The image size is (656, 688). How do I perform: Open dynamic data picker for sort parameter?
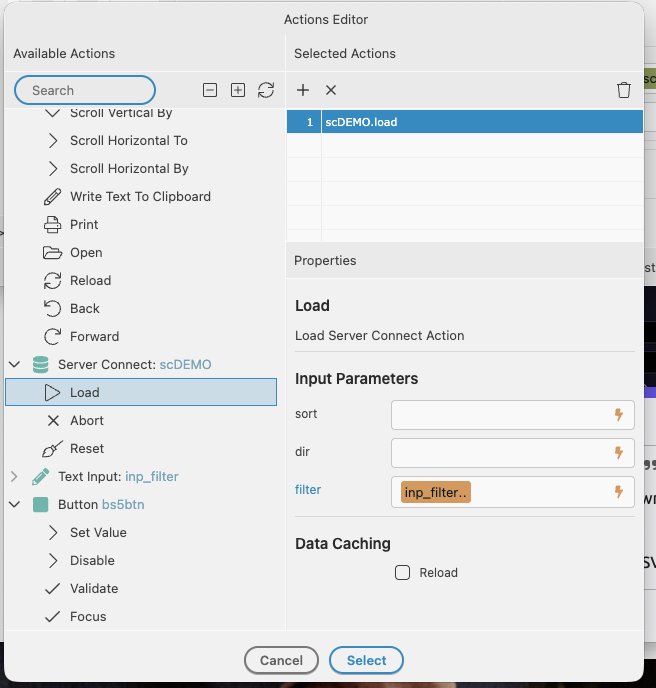coord(618,414)
